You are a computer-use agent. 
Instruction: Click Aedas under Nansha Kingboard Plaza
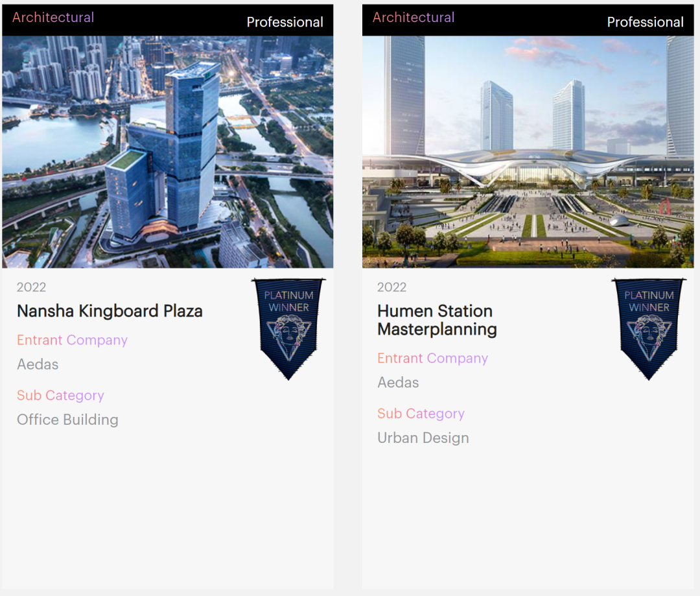(38, 364)
